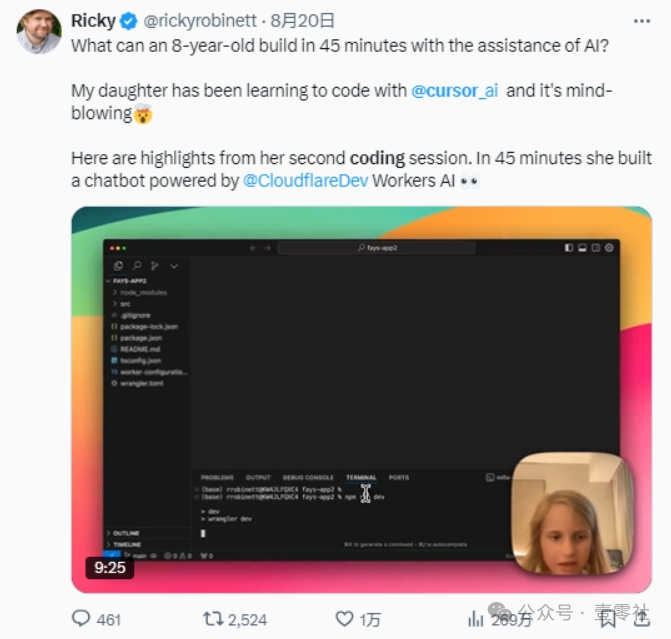Toggle the primary sidebar layout icon
The width and height of the screenshot is (671, 639).
[x=569, y=247]
